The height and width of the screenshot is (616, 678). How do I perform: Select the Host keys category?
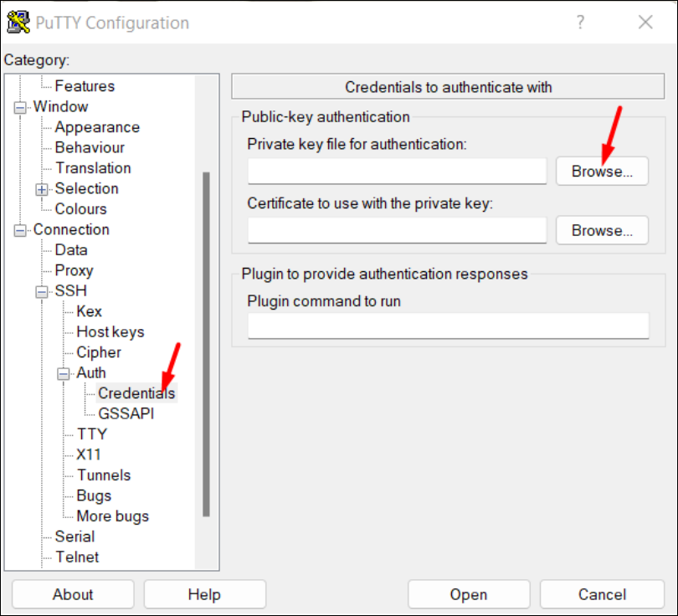point(110,332)
